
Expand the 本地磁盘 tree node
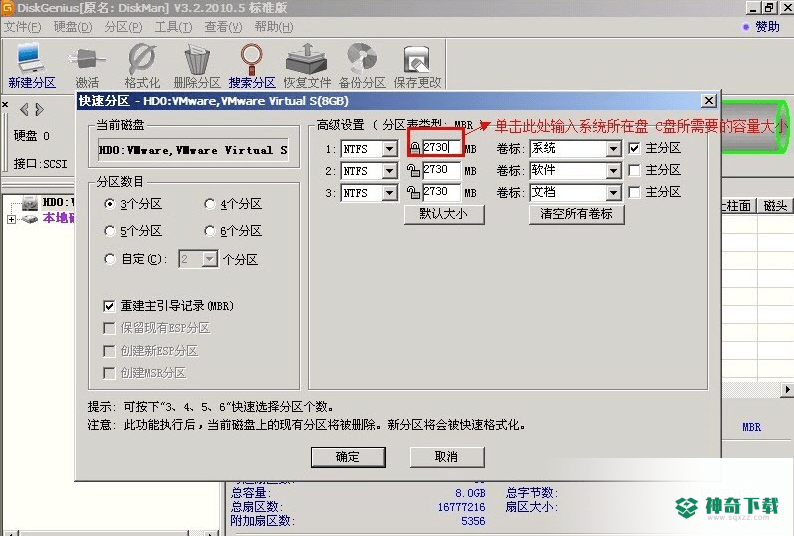(x=11, y=219)
